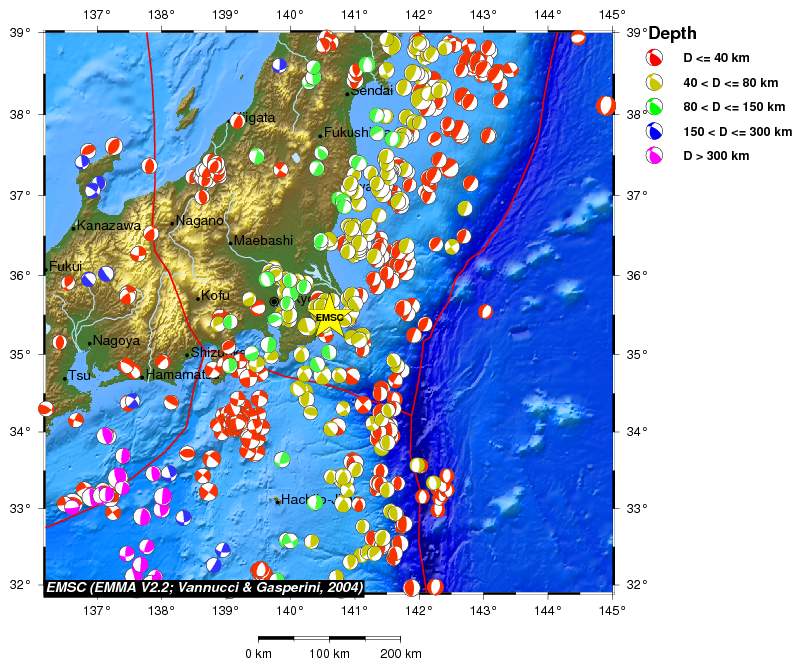Viewport: 802px width, 668px height.
Task: Click the magenta D > 300 km legend symbol
Action: [655, 156]
